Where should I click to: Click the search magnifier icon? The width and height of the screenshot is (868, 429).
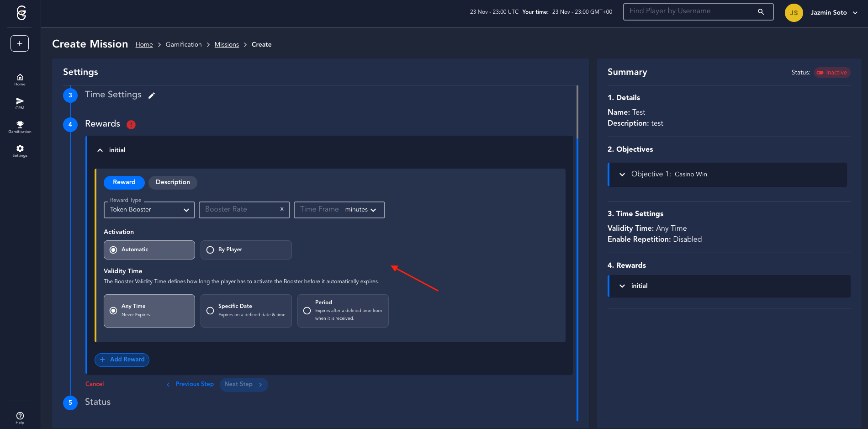coord(761,12)
